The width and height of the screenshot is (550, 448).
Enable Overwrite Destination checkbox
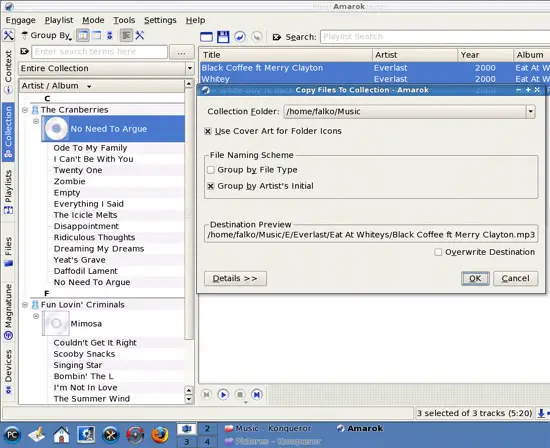(x=438, y=252)
